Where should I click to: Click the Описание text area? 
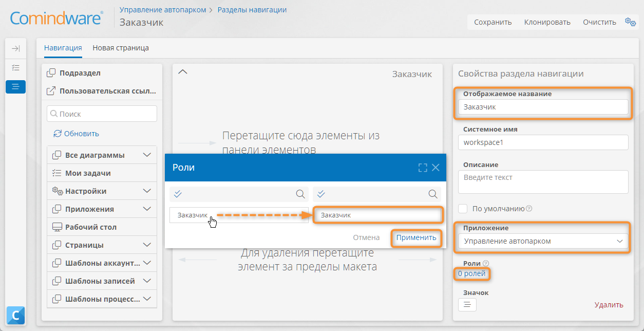pyautogui.click(x=543, y=182)
